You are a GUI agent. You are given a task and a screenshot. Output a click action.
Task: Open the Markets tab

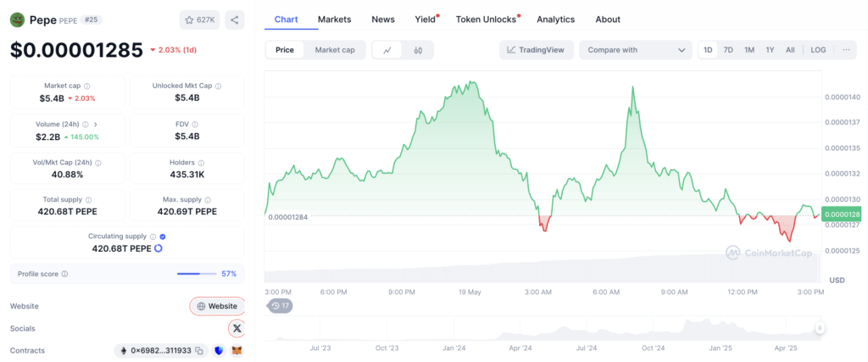[x=334, y=19]
